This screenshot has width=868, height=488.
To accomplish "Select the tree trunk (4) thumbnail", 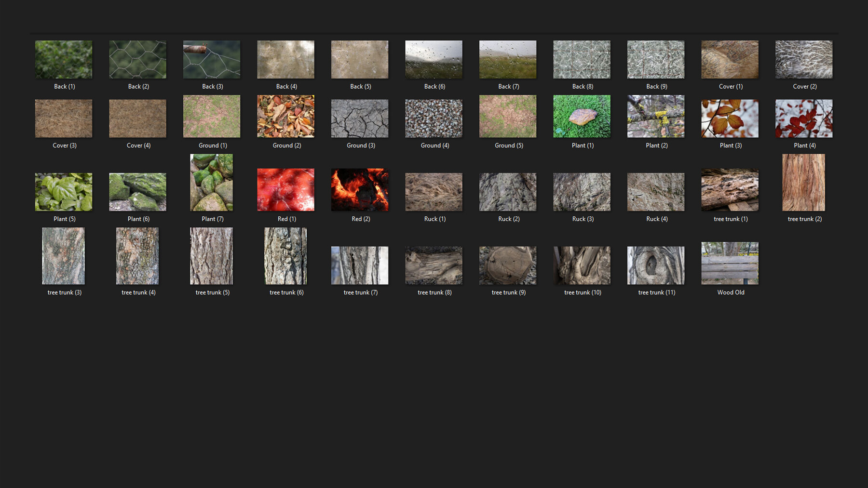I will pos(138,256).
